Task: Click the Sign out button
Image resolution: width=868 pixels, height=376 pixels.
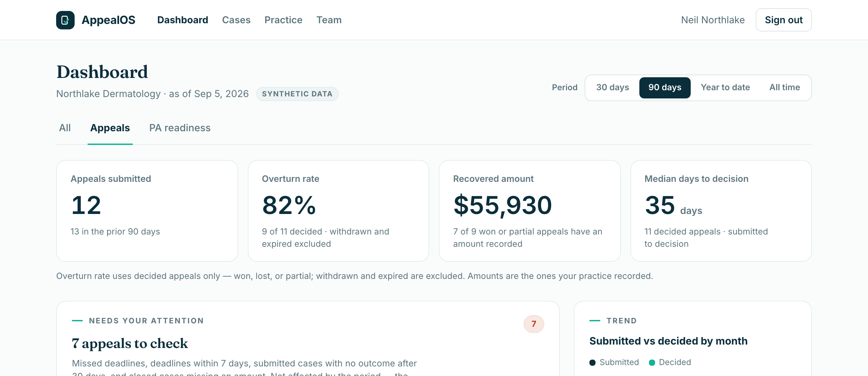Action: pos(784,20)
